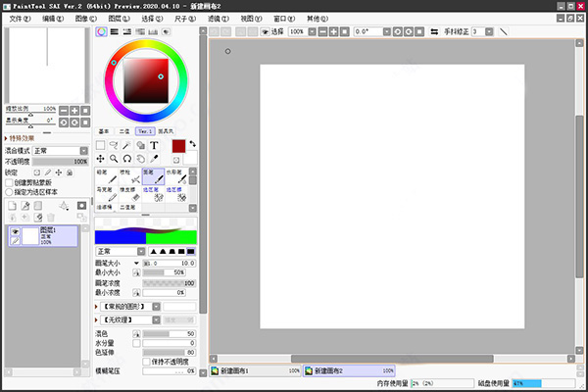This screenshot has height=392, width=588.
Task: Click the color wheel mode icon
Action: coord(102,31)
